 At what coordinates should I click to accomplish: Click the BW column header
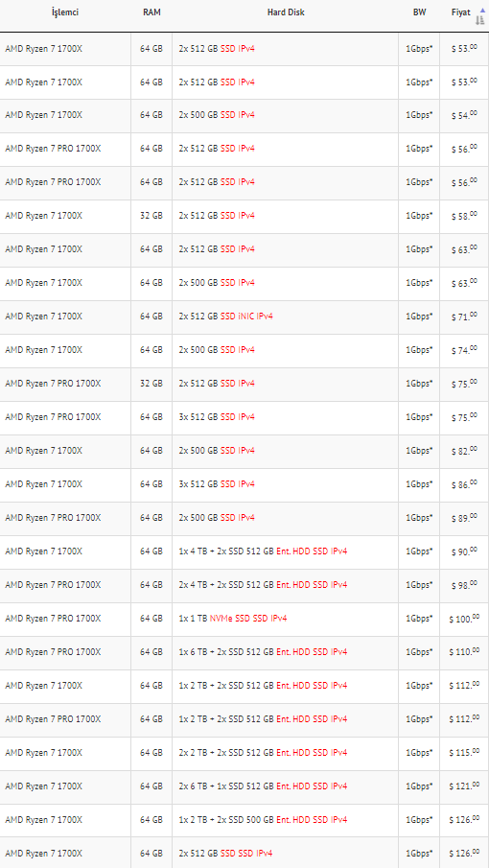[419, 12]
